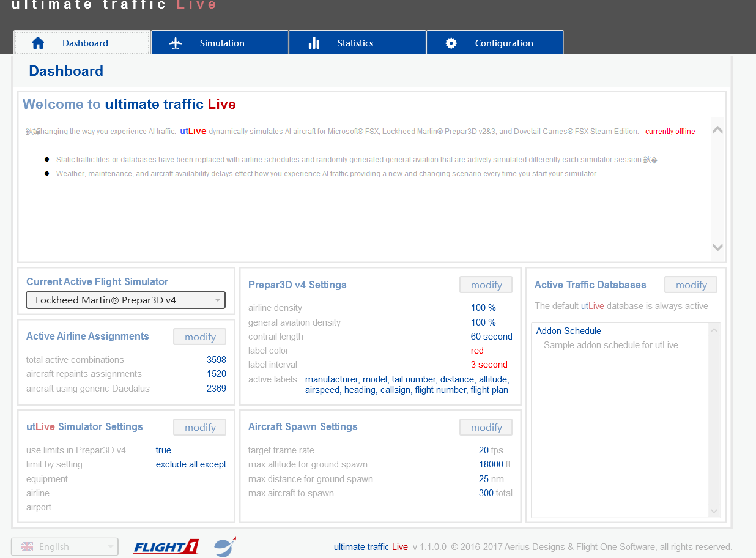Viewport: 756px width, 558px height.
Task: Switch to the Simulation tab
Action: [x=220, y=43]
